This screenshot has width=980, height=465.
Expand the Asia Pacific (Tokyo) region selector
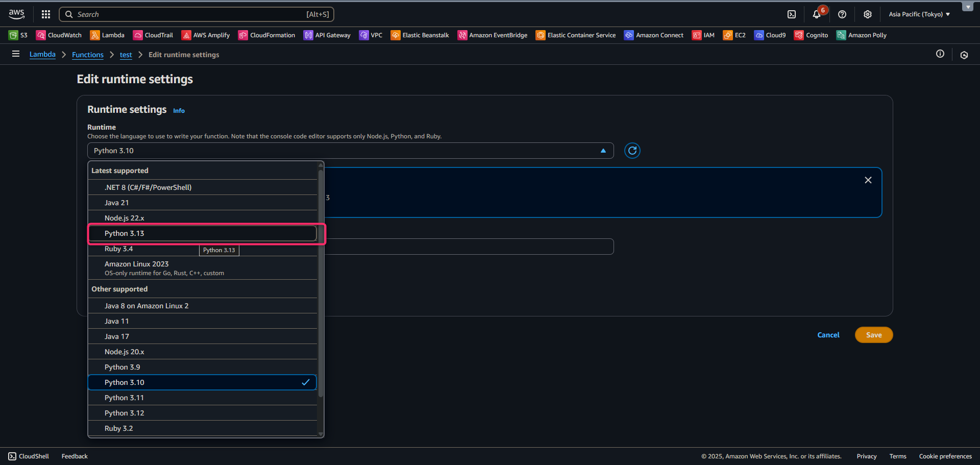pos(919,14)
